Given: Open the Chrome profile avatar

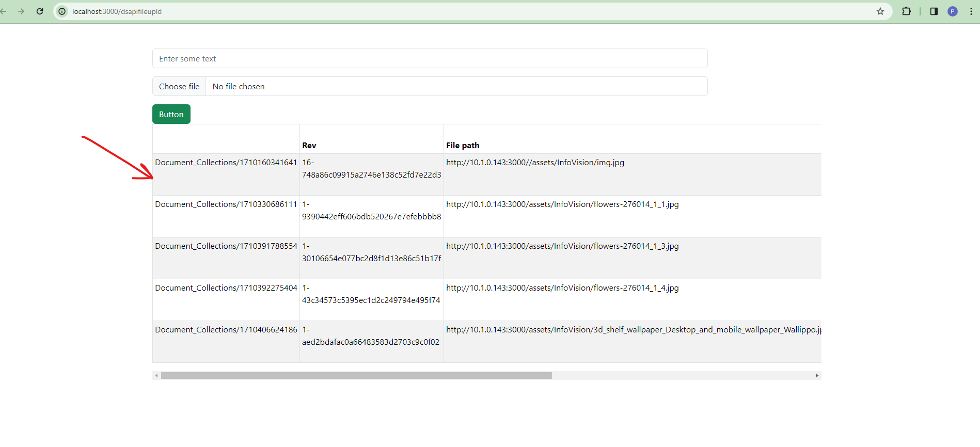Looking at the screenshot, I should [952, 11].
